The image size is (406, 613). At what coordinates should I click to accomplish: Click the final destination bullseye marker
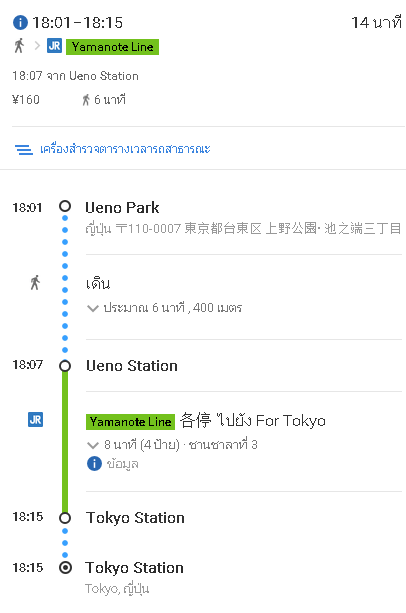tap(65, 568)
